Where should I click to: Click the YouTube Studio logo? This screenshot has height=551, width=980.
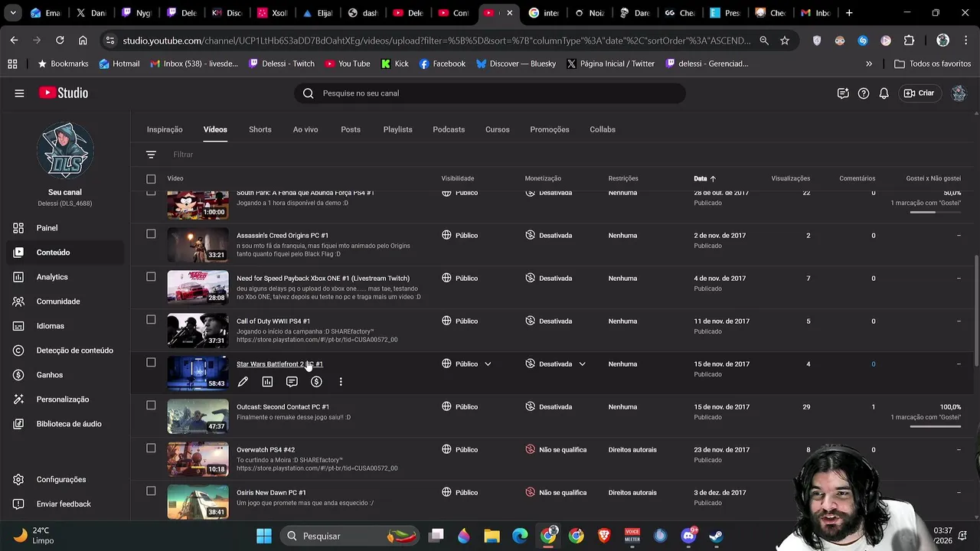(x=64, y=93)
